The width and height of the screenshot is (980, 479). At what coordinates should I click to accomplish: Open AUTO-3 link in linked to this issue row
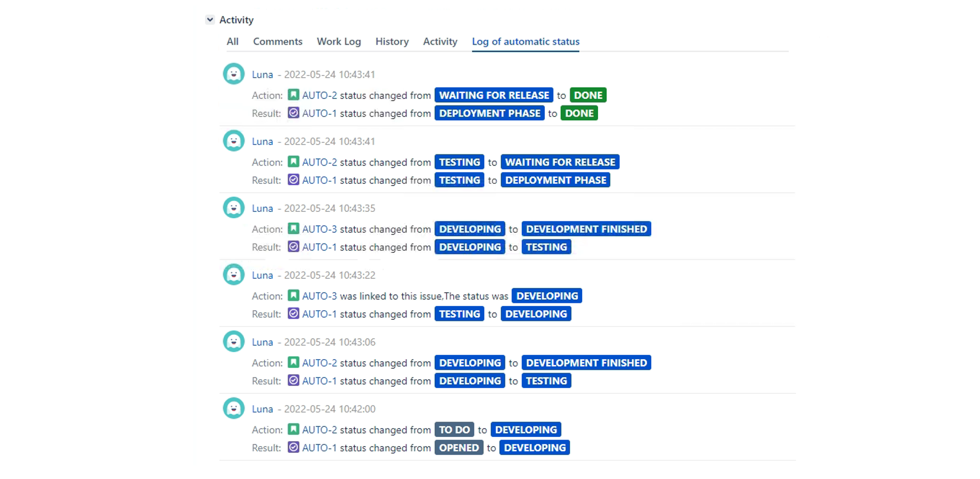[x=320, y=296]
